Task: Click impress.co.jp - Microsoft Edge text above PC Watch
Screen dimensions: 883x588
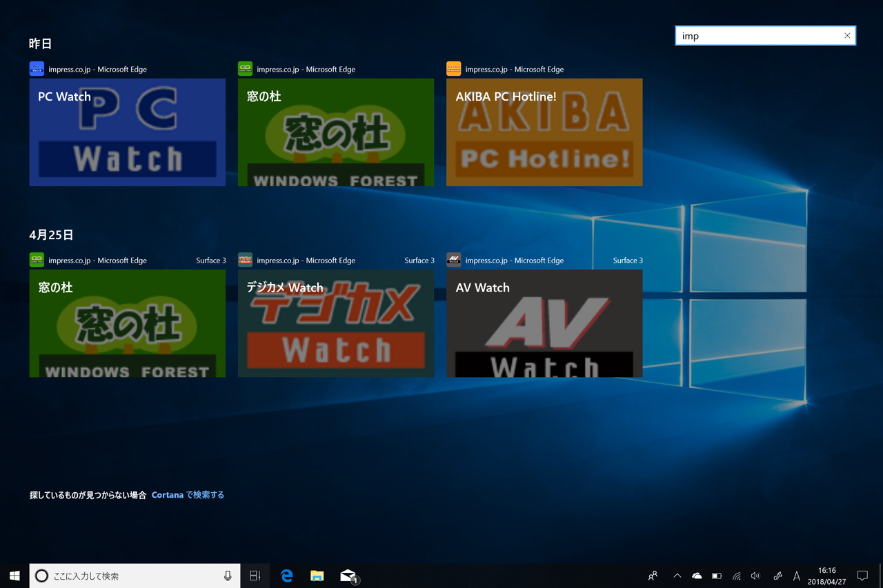Action: coord(97,69)
